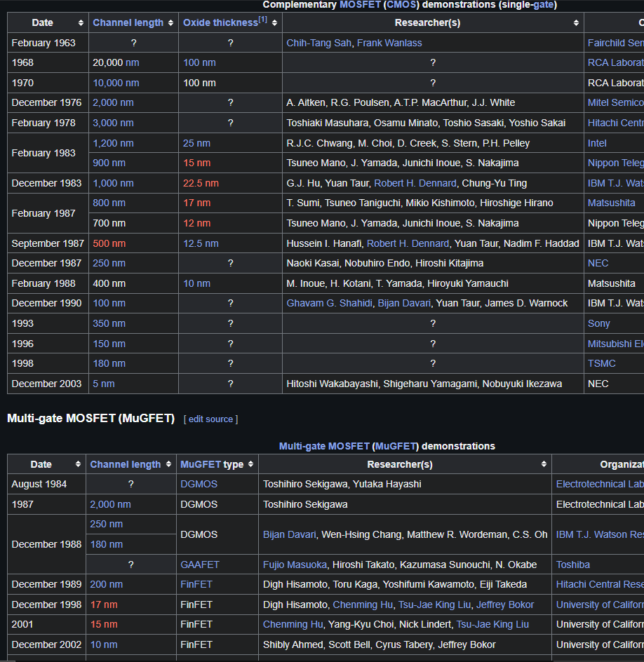Sort MuGFET table by its Date column
644x662 pixels.
click(x=77, y=464)
